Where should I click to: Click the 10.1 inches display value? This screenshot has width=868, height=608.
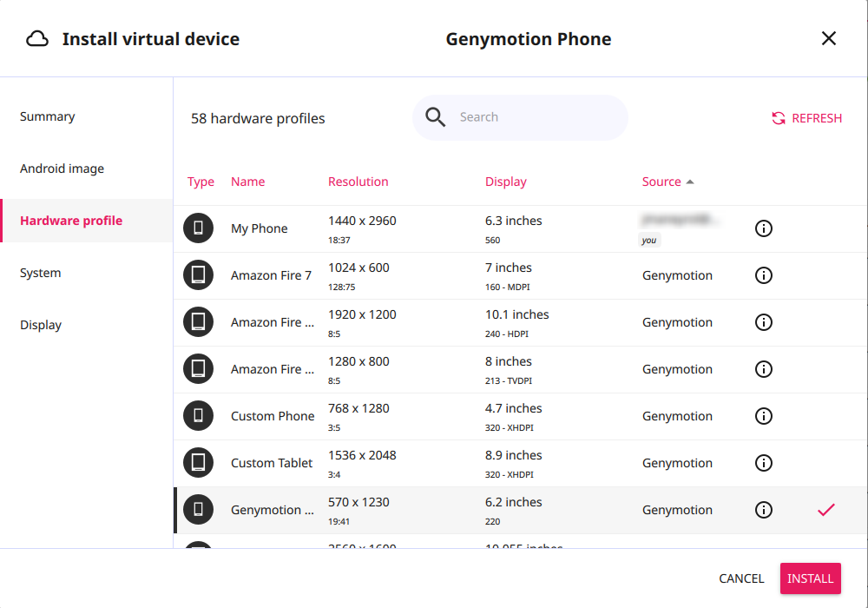[517, 314]
